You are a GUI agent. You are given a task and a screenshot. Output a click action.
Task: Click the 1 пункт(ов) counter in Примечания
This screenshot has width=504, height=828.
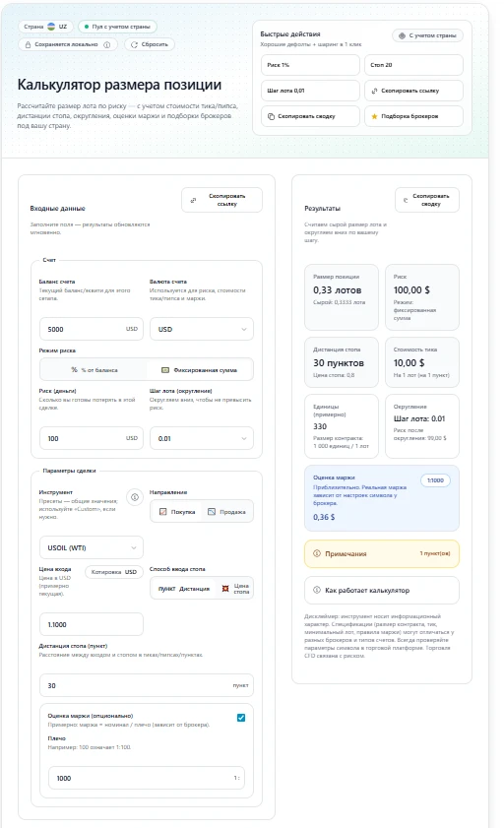click(x=435, y=553)
